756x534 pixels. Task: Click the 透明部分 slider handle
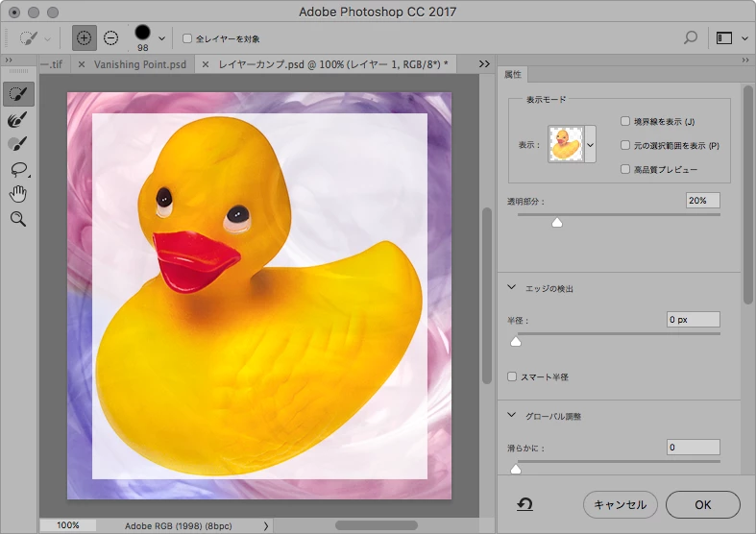click(557, 222)
